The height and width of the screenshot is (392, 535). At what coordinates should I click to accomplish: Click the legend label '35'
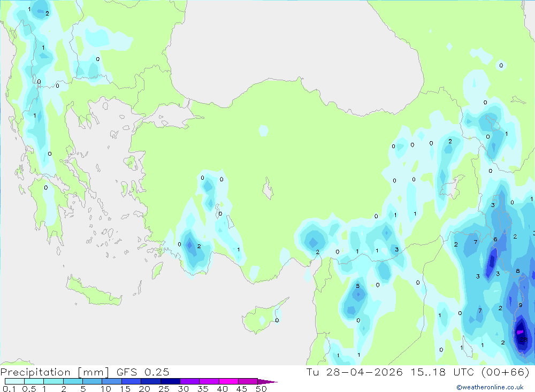(203, 389)
